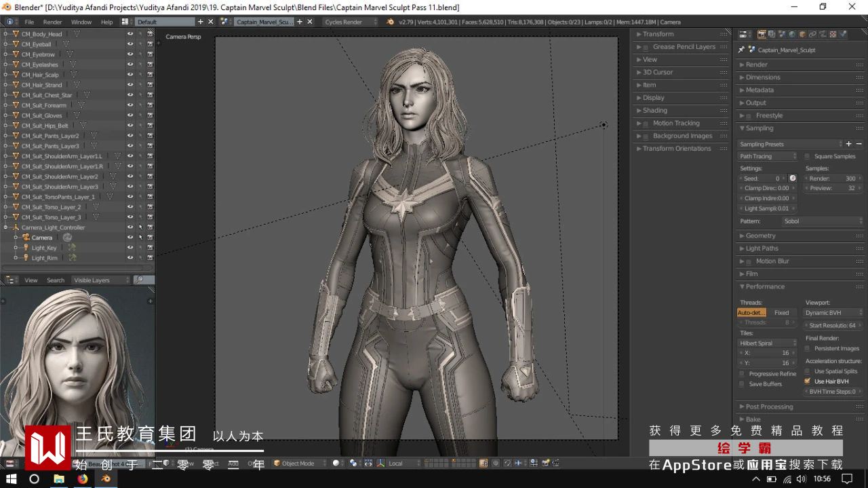Click the Render samples field
The width and height of the screenshot is (868, 488).
833,179
